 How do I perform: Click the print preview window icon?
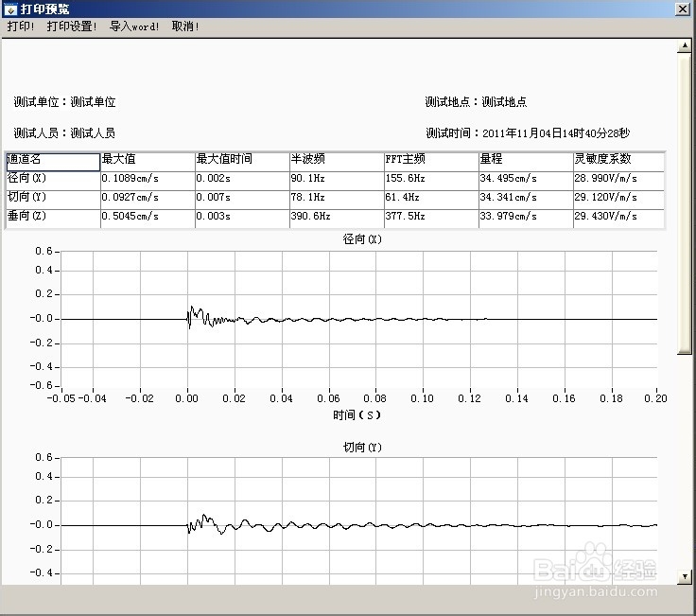[10, 9]
